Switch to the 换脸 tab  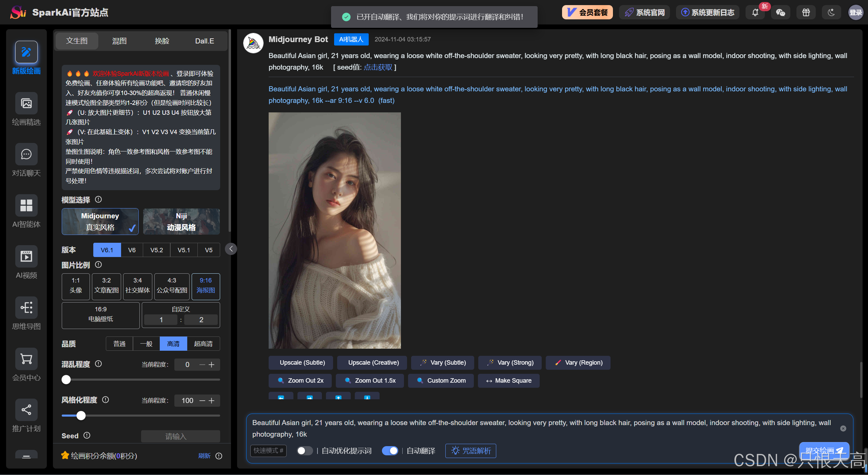(162, 41)
